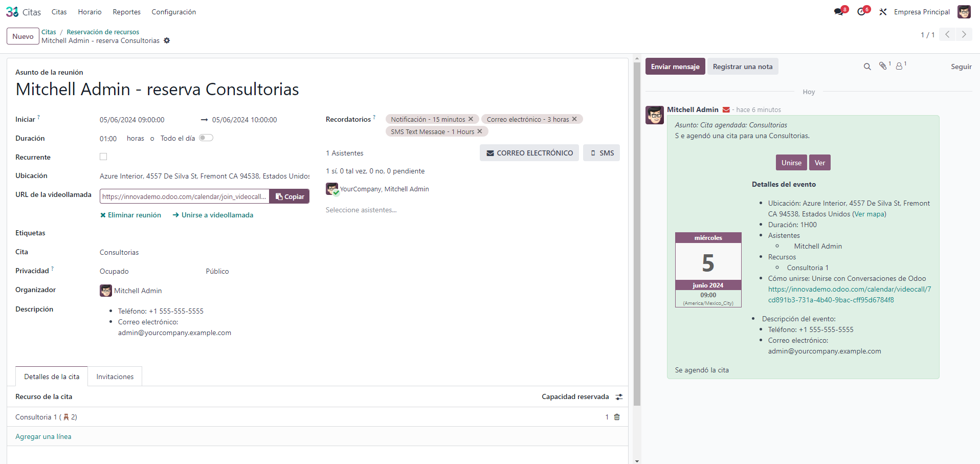Delete Consultoria 1 row with trash icon
This screenshot has width=980, height=464.
coord(617,417)
